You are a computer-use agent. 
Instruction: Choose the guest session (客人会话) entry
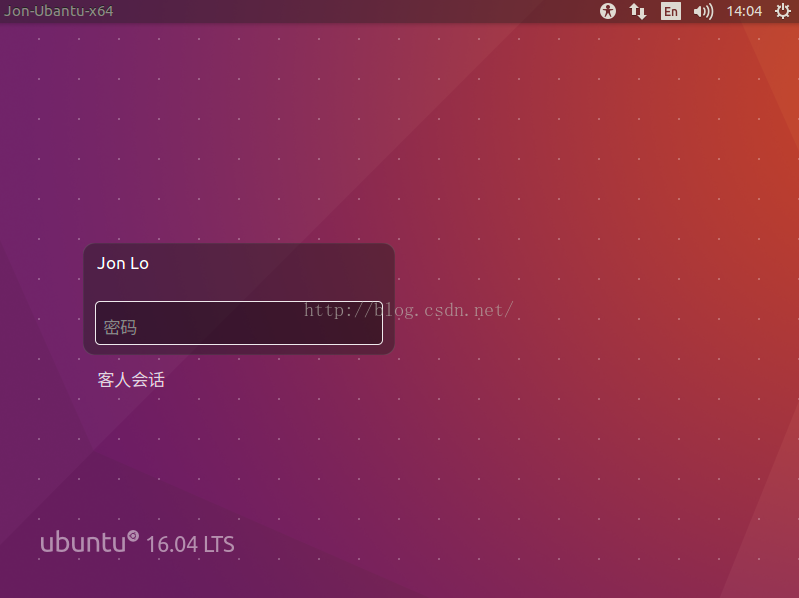coord(131,379)
